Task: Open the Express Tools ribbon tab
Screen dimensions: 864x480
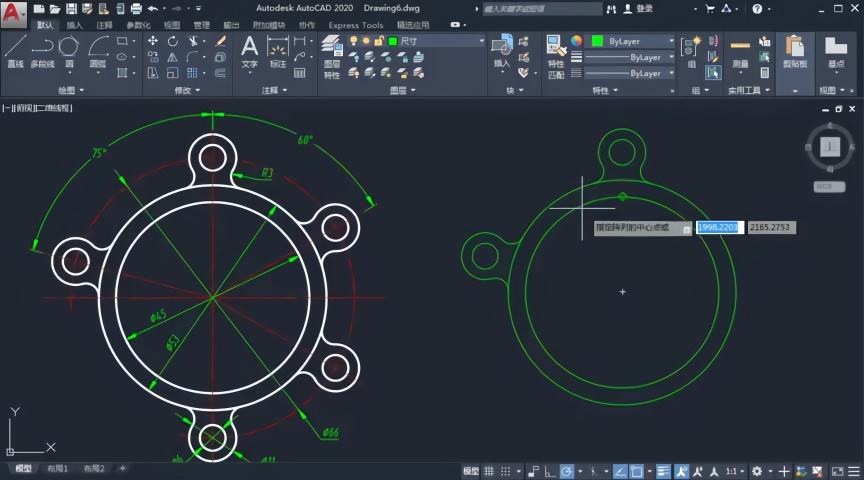Action: point(355,25)
